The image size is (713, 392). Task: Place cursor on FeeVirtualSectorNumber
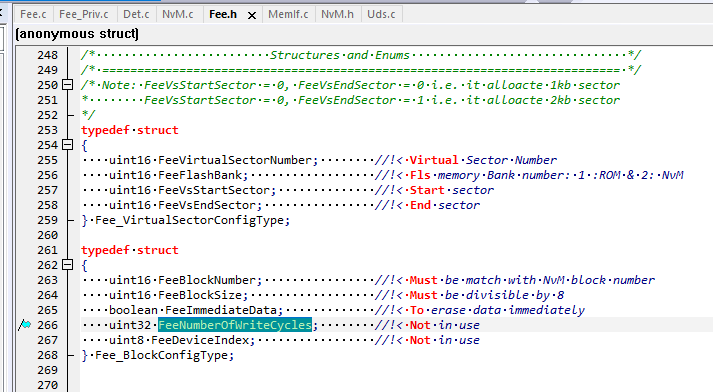[x=235, y=160]
